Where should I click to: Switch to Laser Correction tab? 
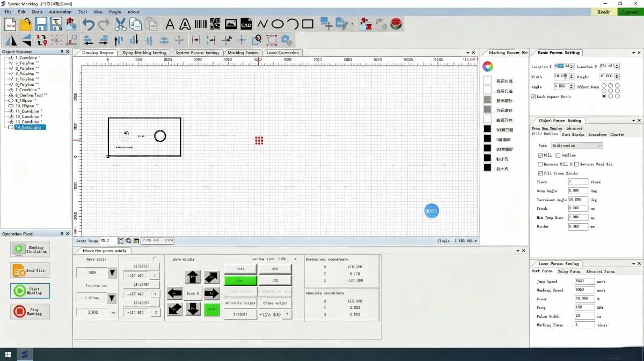point(283,53)
